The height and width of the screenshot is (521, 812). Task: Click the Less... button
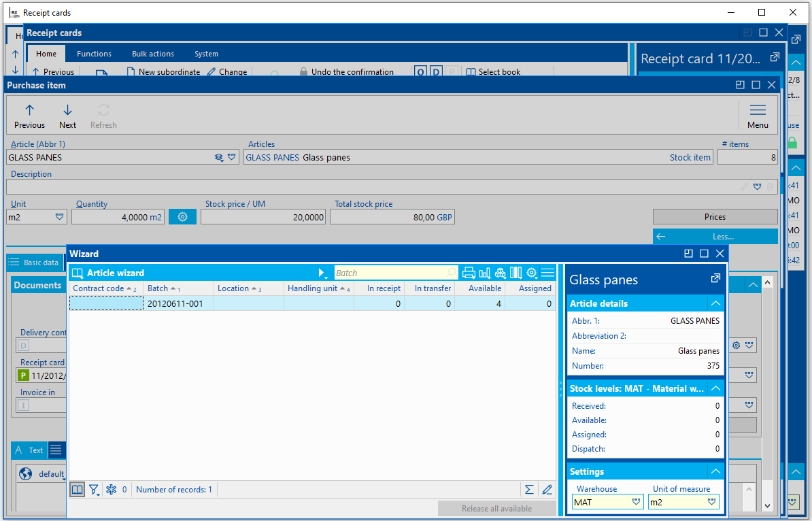(x=715, y=237)
